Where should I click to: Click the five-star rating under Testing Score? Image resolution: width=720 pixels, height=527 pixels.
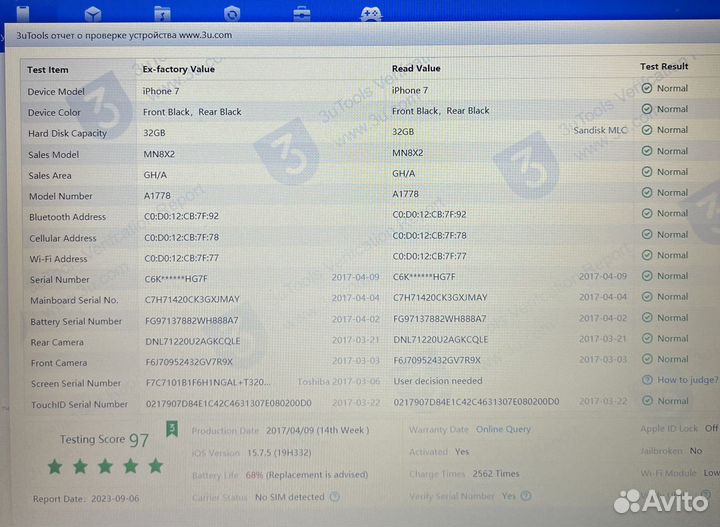point(105,466)
